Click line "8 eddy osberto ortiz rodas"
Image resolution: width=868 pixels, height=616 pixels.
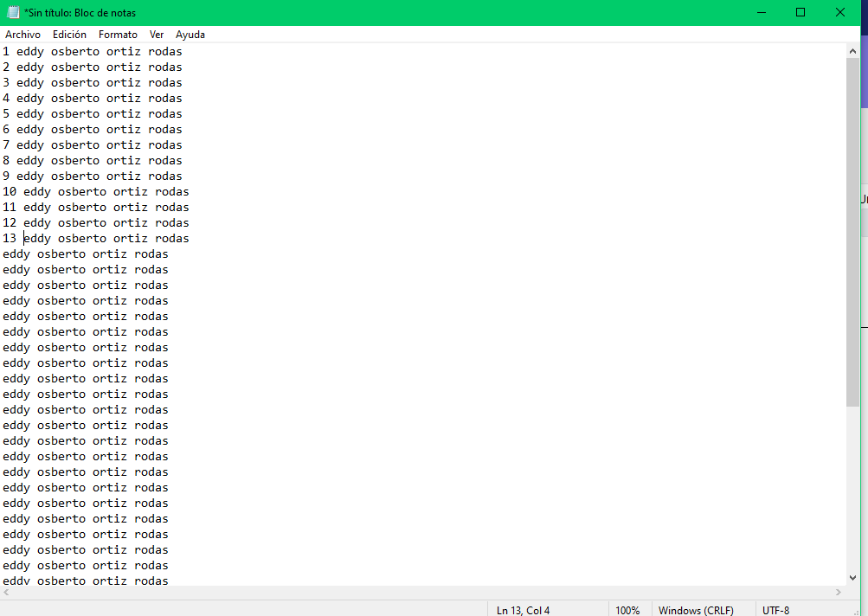(x=93, y=161)
